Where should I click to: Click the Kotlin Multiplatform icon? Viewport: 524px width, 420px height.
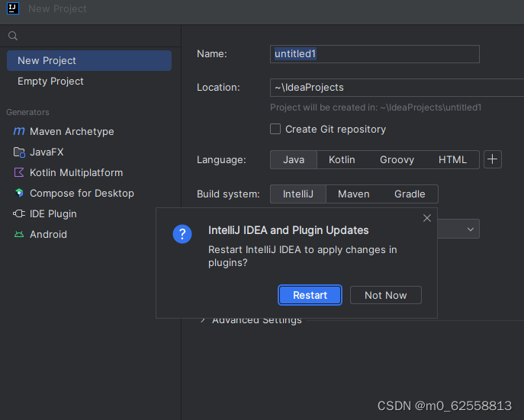19,172
